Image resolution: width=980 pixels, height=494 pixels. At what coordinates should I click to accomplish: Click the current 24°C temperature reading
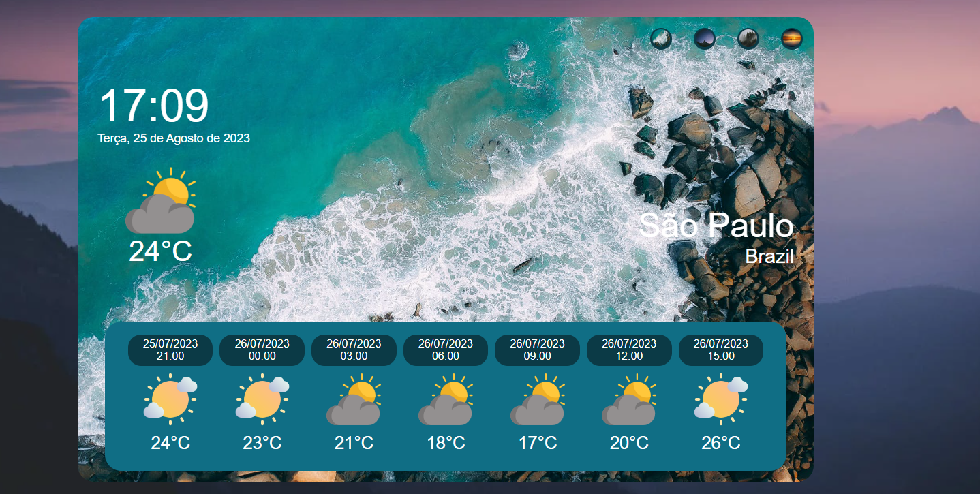pyautogui.click(x=160, y=252)
